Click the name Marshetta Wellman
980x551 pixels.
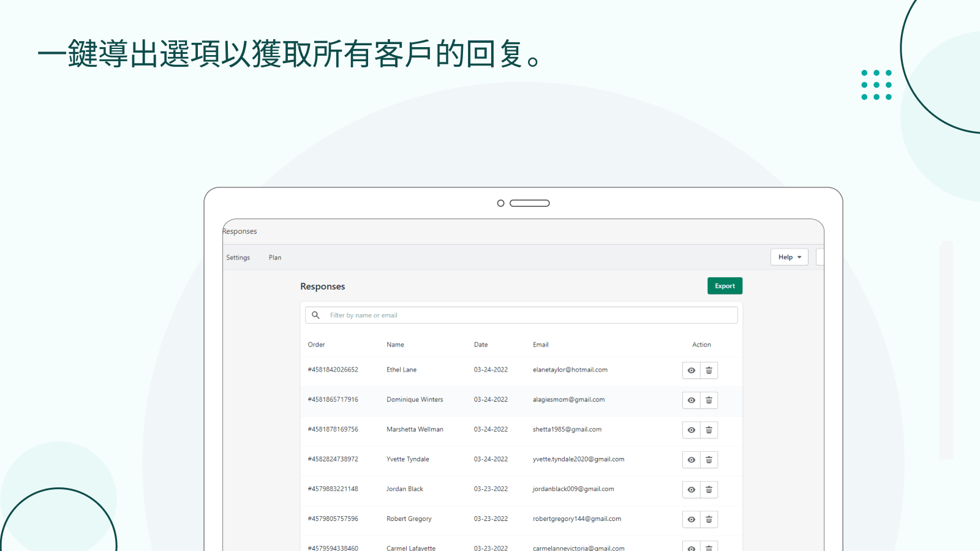click(x=415, y=429)
